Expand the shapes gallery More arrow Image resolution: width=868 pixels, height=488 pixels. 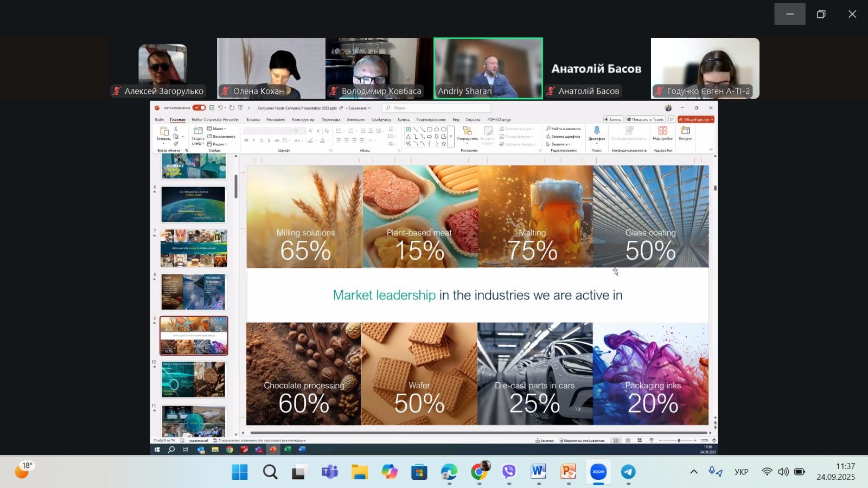451,136
